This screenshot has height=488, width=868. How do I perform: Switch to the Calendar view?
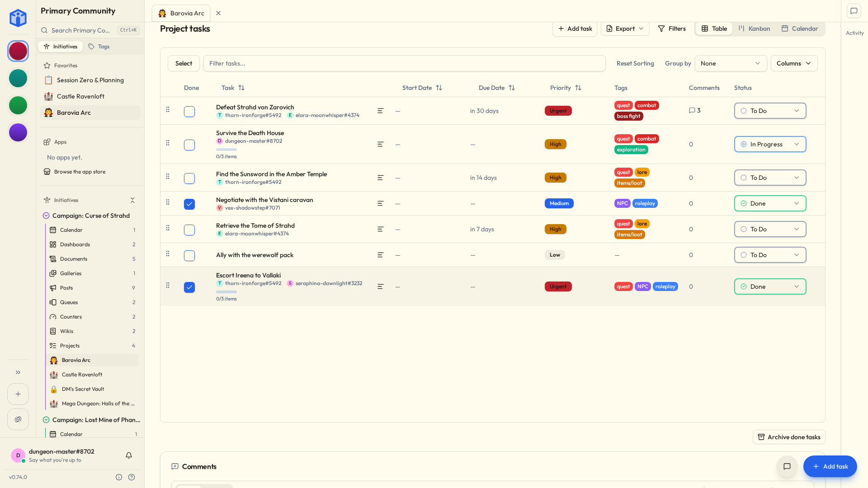coord(799,28)
